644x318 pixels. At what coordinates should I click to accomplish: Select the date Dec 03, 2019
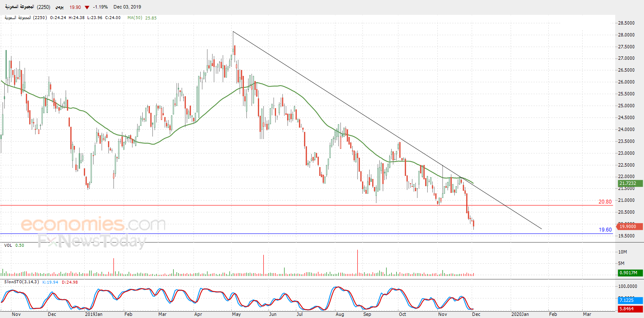click(x=127, y=7)
